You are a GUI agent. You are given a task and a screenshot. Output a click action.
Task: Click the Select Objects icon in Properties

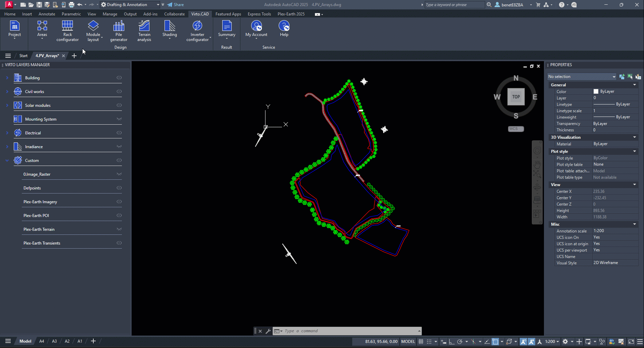coord(630,77)
